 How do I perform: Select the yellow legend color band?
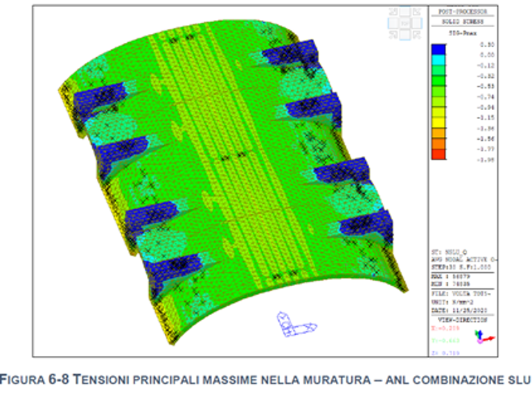(438, 123)
